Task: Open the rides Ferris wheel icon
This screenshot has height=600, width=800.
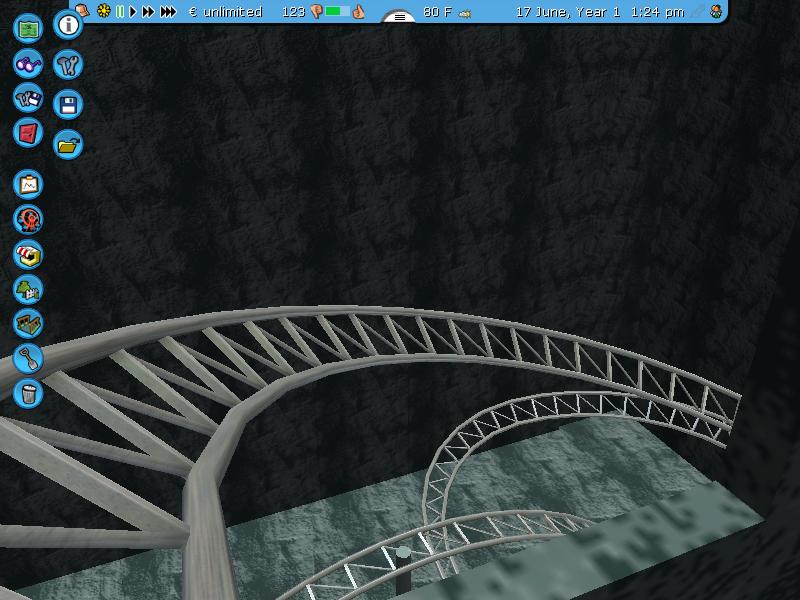Action: coord(28,219)
